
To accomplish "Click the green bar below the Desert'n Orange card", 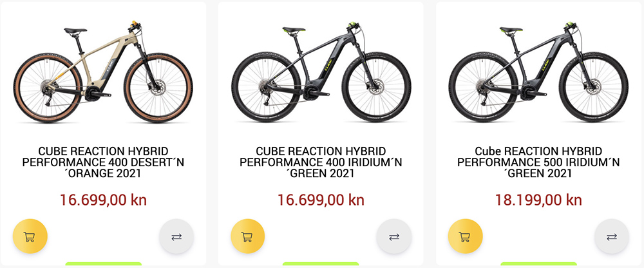I will [104, 264].
